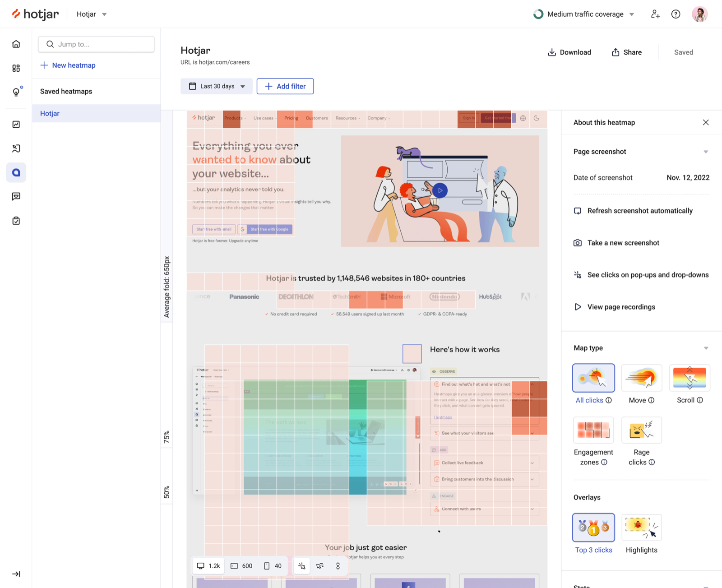Image resolution: width=722 pixels, height=588 pixels.
Task: Collapse the Map type section
Action: click(706, 348)
